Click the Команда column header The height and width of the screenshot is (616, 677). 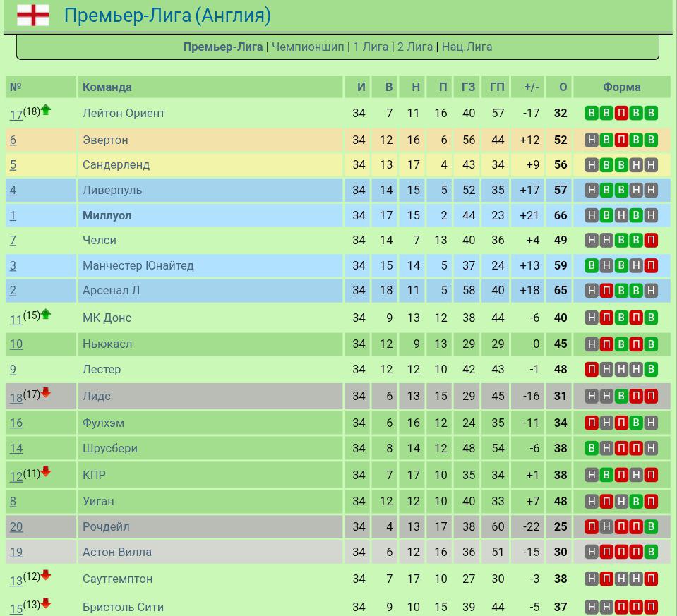point(107,87)
